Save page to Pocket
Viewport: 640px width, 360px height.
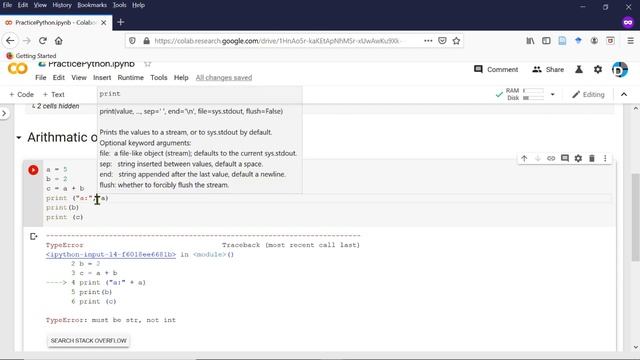point(442,41)
